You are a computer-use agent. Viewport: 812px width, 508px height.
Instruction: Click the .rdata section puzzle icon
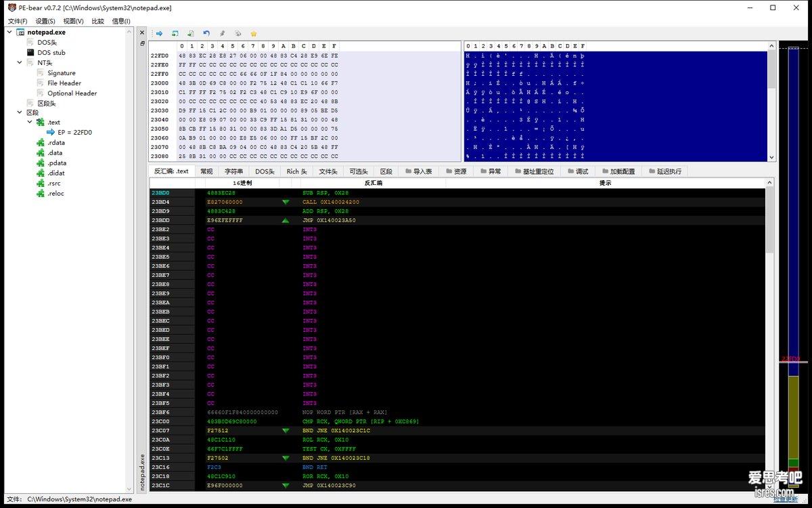pos(41,142)
